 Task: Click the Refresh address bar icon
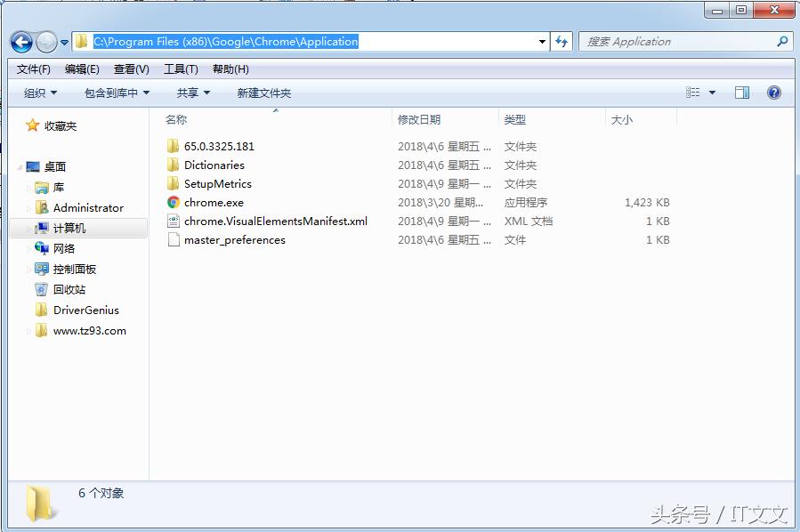tap(562, 41)
